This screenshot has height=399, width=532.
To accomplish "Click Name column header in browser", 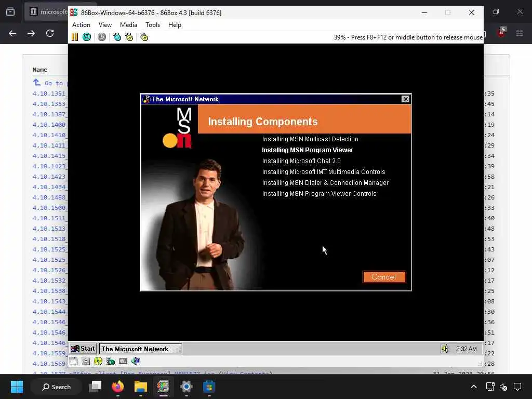I will click(40, 70).
